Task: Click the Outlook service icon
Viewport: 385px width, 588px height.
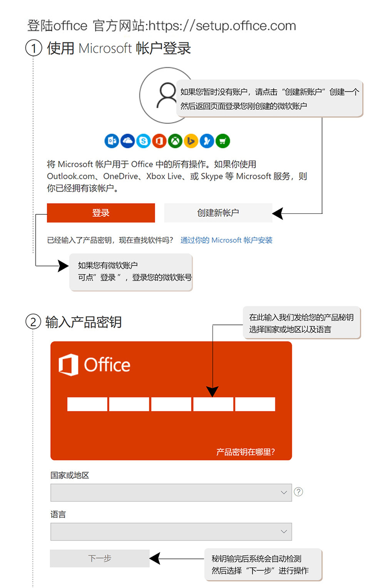Action: point(112,141)
